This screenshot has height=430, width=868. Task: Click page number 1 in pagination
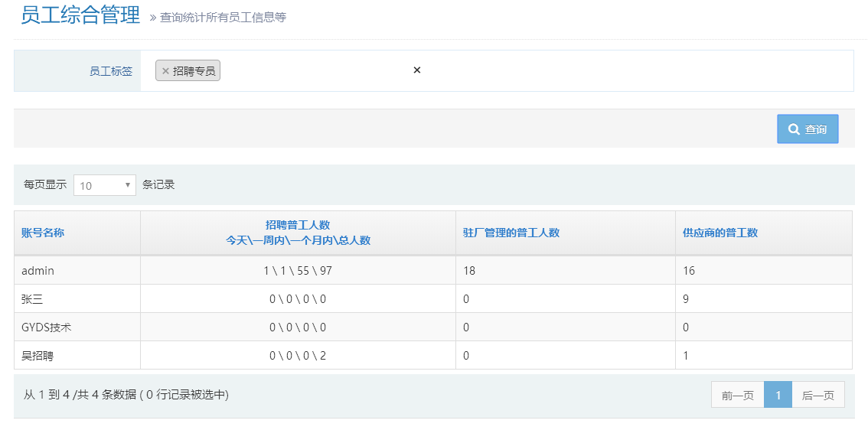(778, 395)
